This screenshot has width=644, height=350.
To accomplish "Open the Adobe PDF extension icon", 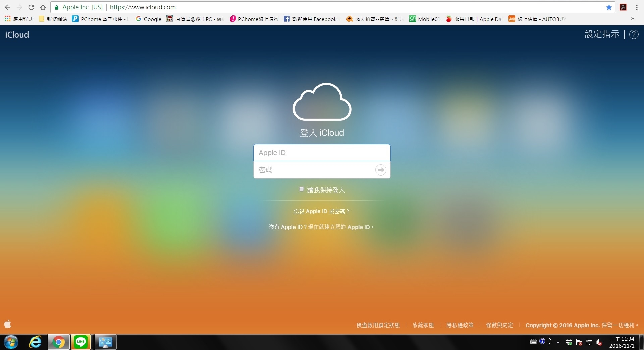I will 623,7.
